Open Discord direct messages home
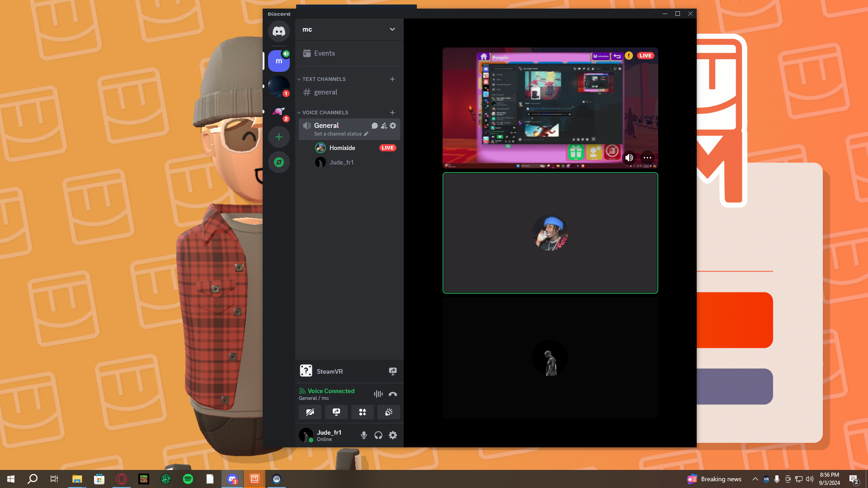 coord(279,32)
